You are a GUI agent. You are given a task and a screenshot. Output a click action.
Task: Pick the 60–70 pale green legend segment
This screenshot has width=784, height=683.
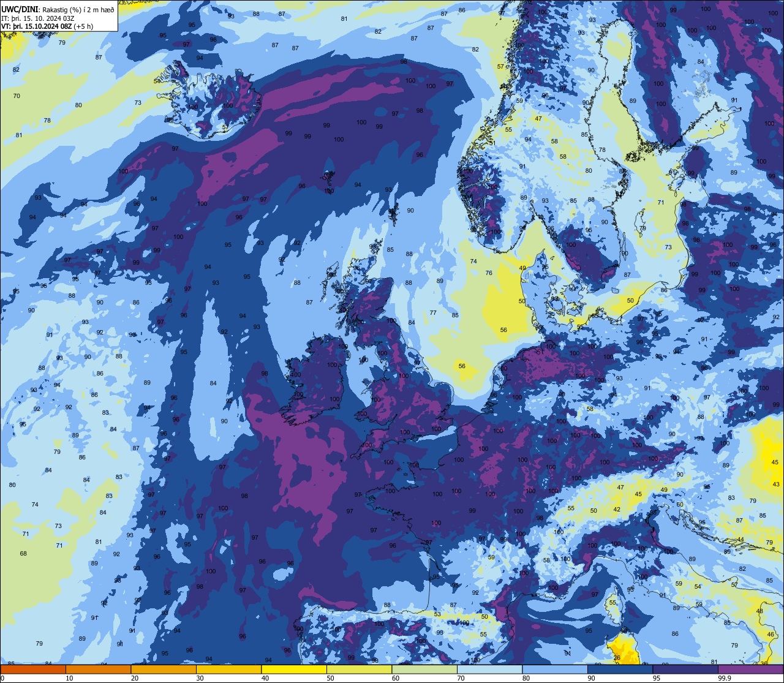click(x=424, y=670)
